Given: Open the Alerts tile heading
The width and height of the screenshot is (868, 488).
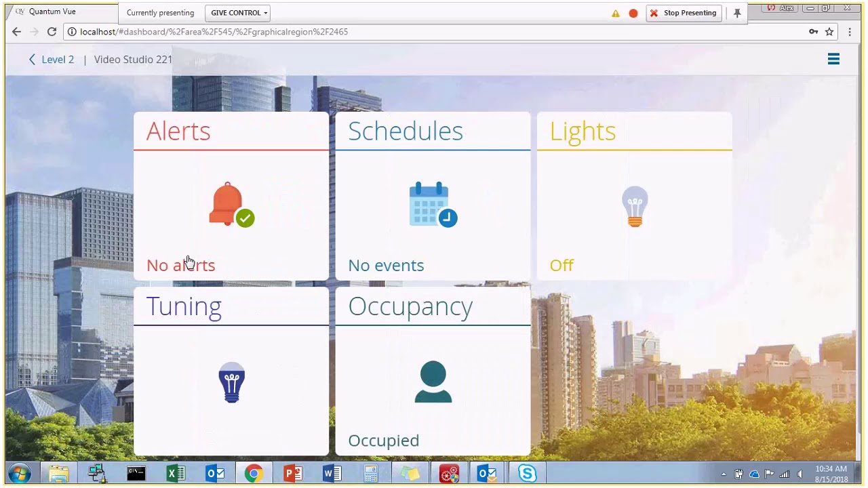Looking at the screenshot, I should [178, 131].
